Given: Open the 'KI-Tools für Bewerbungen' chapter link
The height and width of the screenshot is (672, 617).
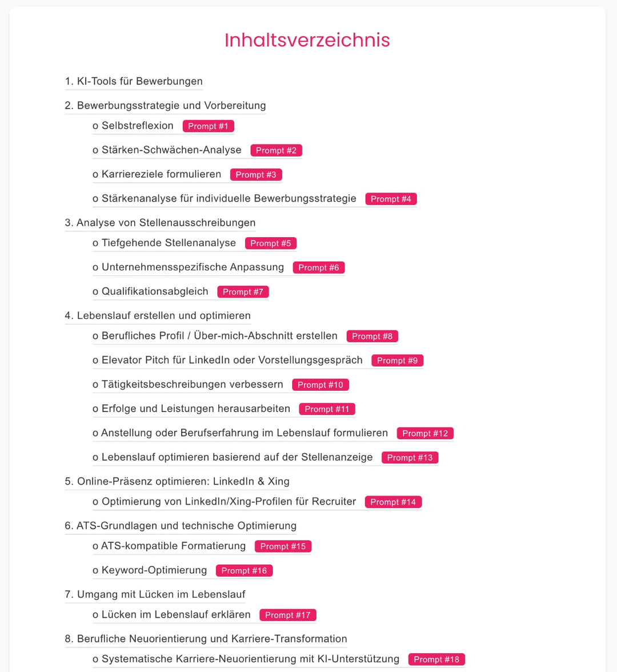Looking at the screenshot, I should click(x=134, y=81).
